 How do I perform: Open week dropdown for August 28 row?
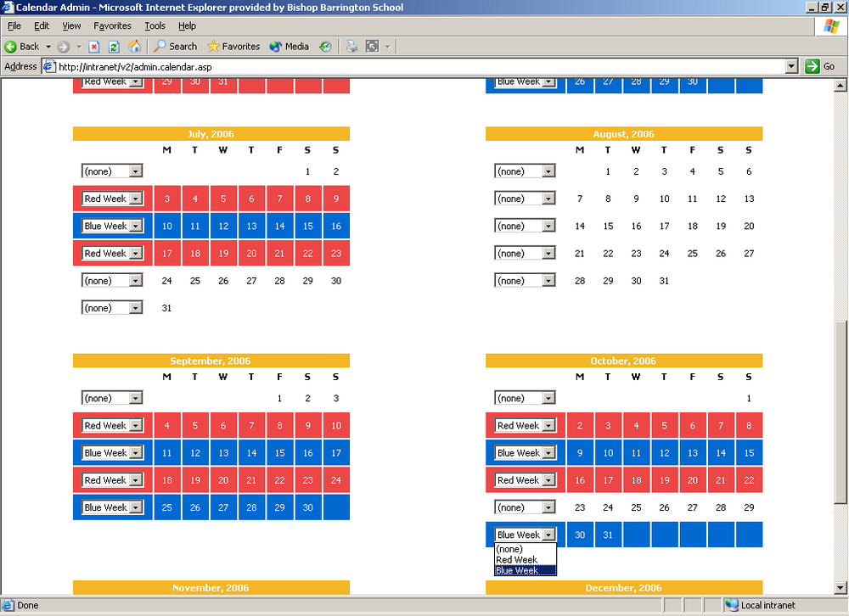[x=525, y=280]
